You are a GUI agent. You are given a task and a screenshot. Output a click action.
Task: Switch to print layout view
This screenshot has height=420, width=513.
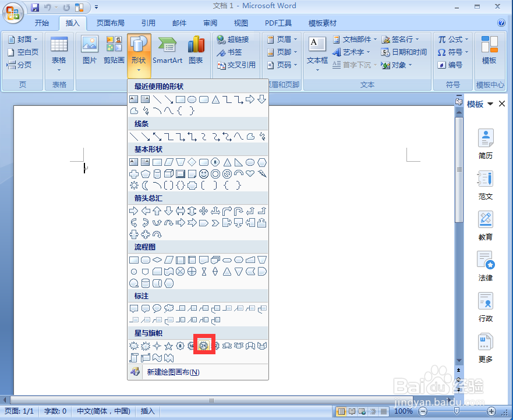click(x=341, y=411)
